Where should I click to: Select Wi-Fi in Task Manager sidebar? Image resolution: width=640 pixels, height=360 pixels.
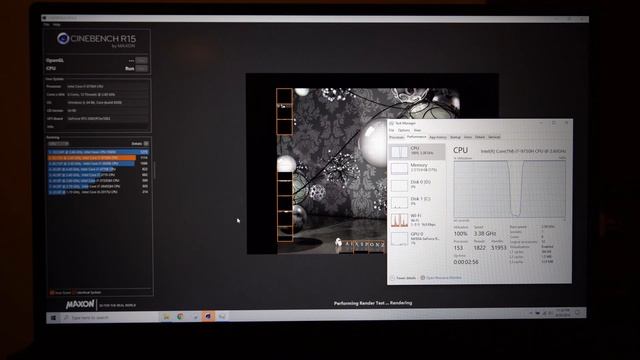(x=417, y=220)
